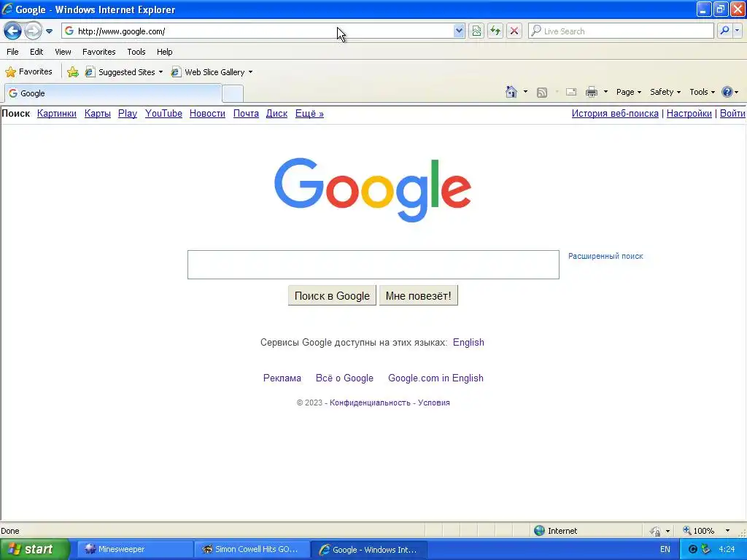The image size is (747, 560).
Task: Open the Диск link
Action: (x=276, y=113)
